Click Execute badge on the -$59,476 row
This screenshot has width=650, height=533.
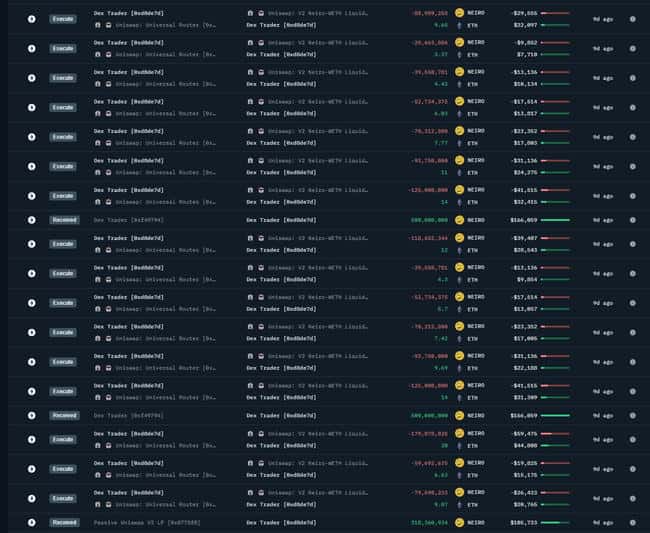[63, 439]
